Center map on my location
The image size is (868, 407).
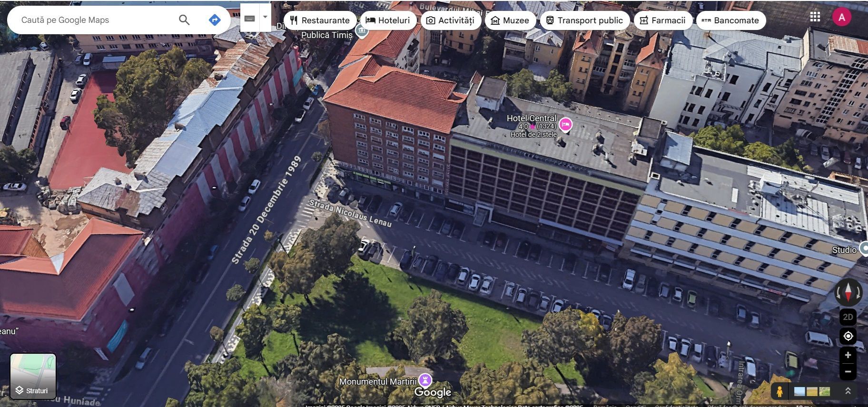click(848, 337)
